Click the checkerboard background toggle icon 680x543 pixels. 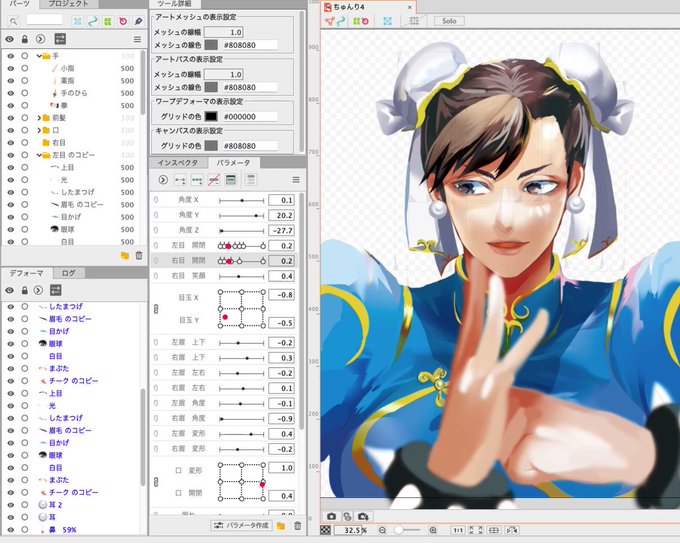tap(326, 530)
